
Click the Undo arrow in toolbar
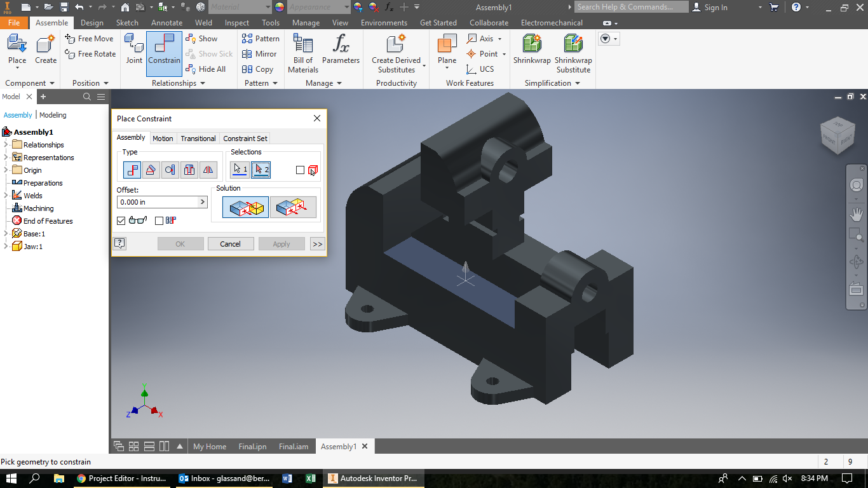click(x=79, y=7)
